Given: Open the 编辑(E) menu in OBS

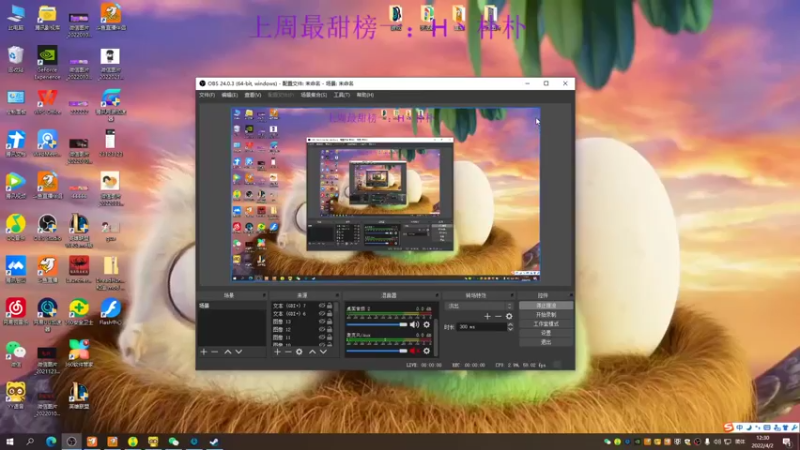Looking at the screenshot, I should [229, 95].
